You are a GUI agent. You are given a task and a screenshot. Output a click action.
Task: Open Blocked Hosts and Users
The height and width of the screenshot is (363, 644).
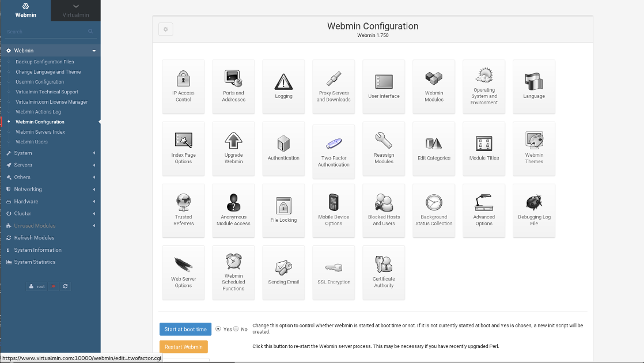pyautogui.click(x=384, y=211)
